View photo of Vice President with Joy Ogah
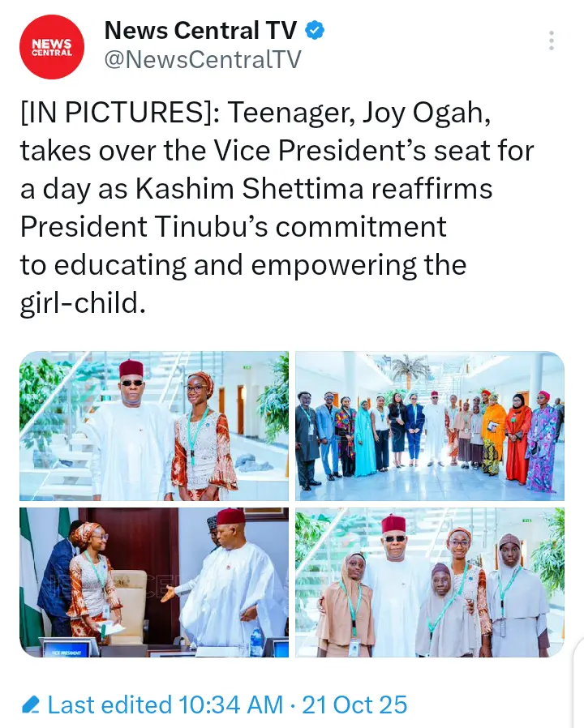Image resolution: width=584 pixels, height=728 pixels. click(154, 426)
